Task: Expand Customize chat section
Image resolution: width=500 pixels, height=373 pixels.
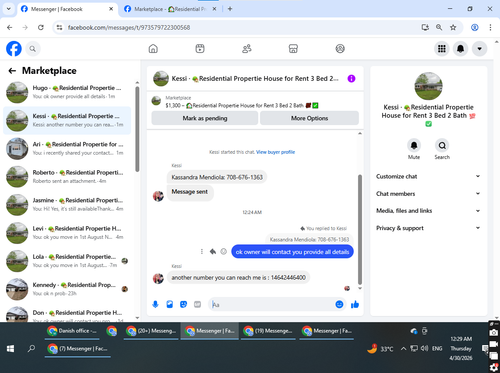Action: click(x=428, y=176)
